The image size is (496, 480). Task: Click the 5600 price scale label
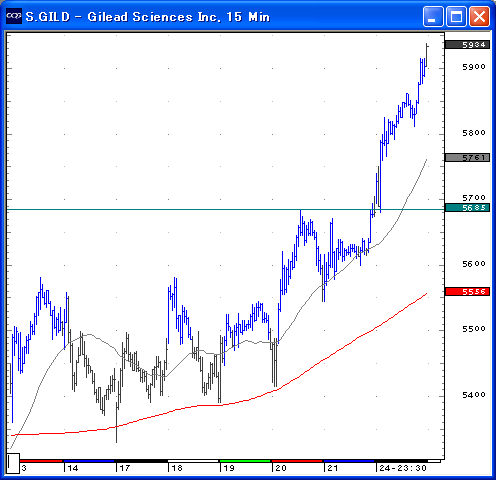tap(474, 264)
